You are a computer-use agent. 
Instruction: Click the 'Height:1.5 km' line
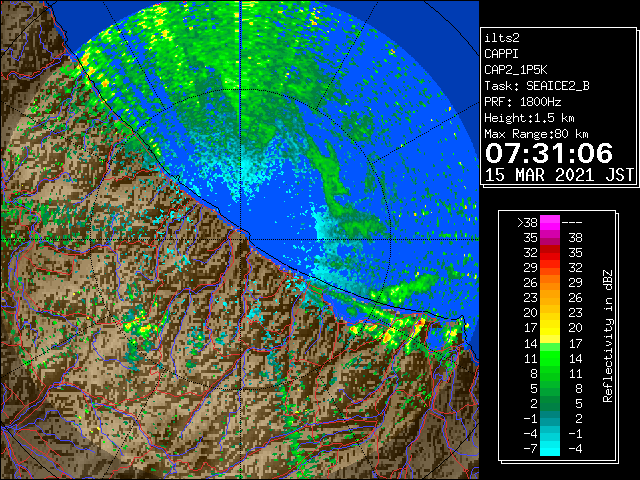[x=529, y=118]
